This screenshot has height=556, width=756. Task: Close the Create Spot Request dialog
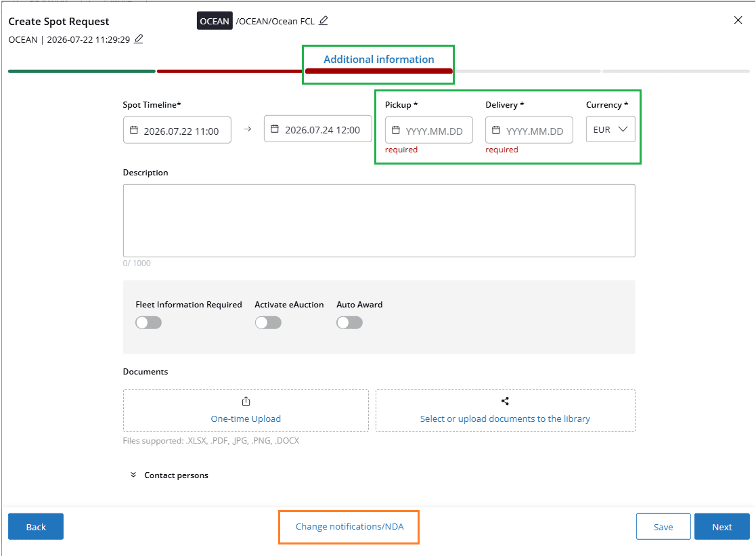tap(738, 20)
